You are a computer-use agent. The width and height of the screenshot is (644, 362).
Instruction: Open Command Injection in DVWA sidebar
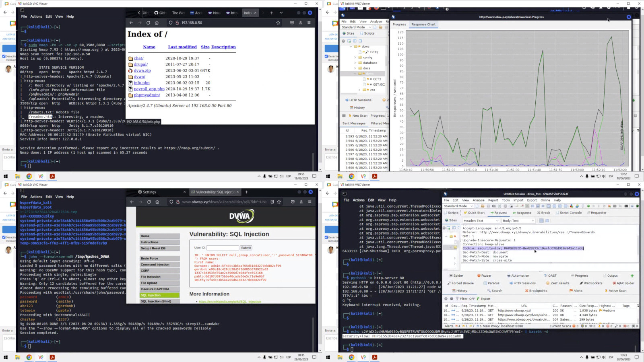[x=159, y=265]
